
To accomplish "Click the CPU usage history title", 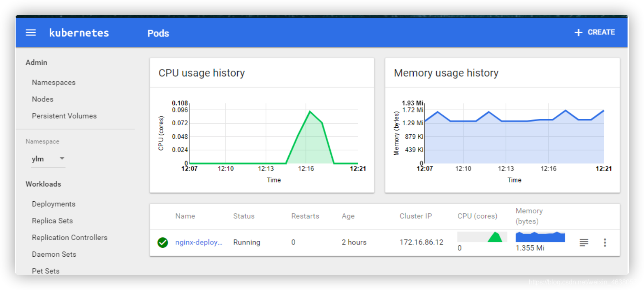I will pyautogui.click(x=202, y=73).
